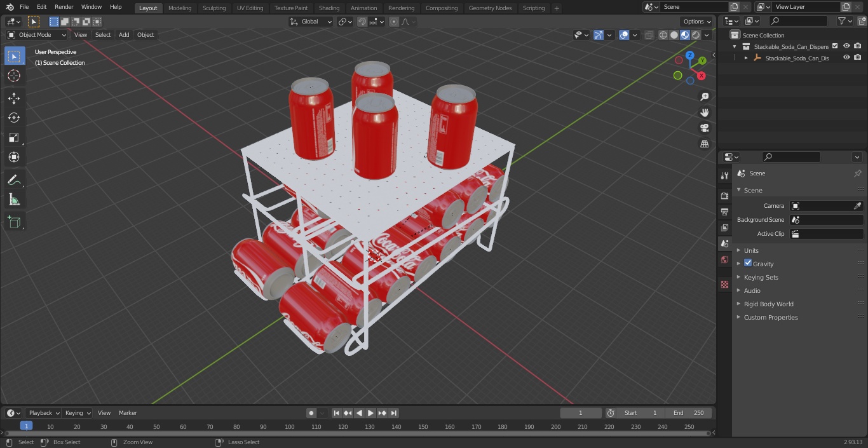Switch to rendered viewport shading
This screenshot has height=448, width=868.
696,35
